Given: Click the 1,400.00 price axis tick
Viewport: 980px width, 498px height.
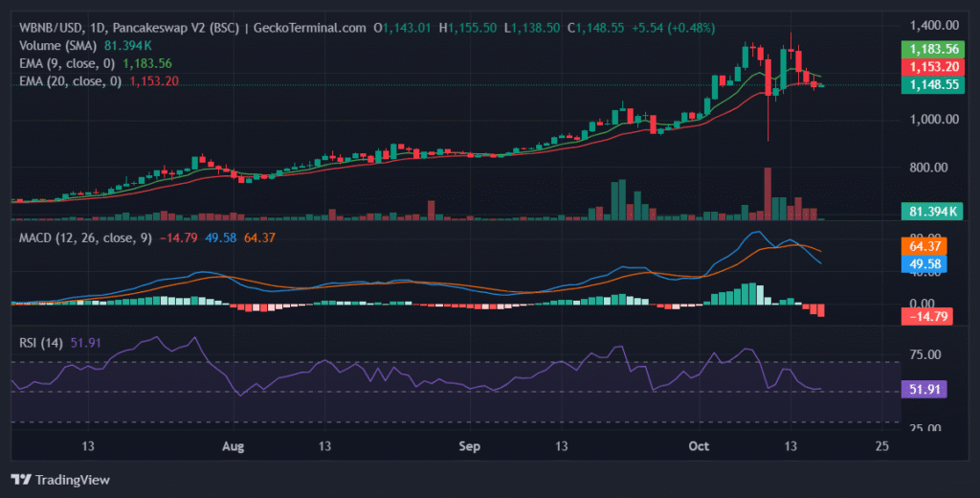Looking at the screenshot, I should point(934,26).
